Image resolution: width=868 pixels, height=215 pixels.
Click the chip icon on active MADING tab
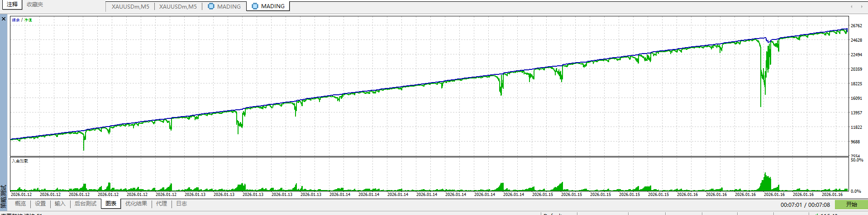point(255,6)
